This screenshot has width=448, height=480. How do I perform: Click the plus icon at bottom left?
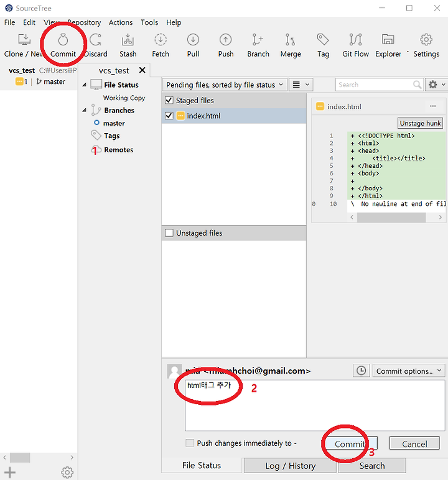tap(10, 473)
